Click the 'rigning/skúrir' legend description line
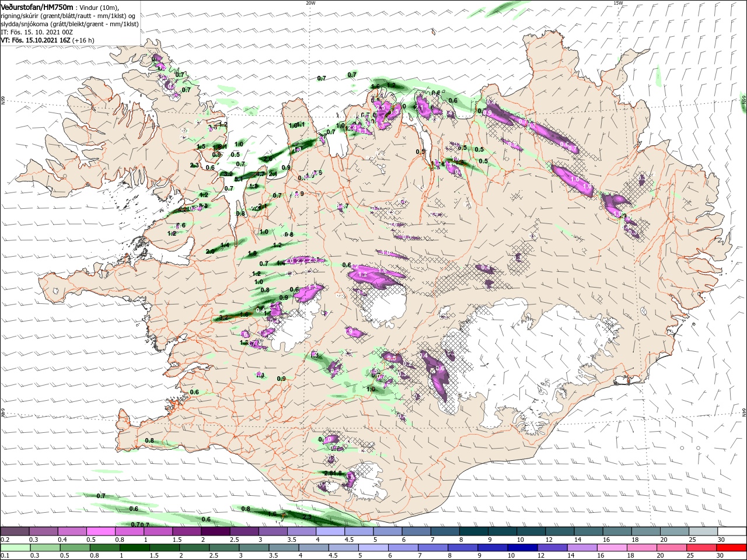 point(68,16)
